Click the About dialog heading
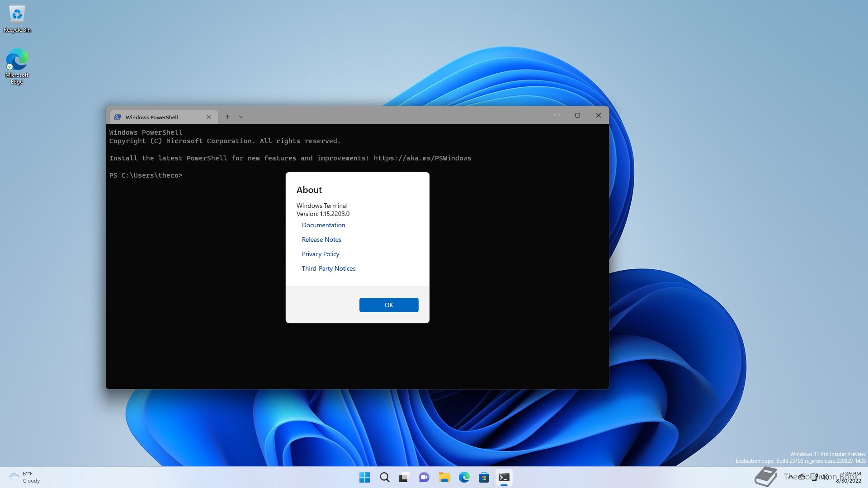This screenshot has width=868, height=488. click(x=309, y=190)
